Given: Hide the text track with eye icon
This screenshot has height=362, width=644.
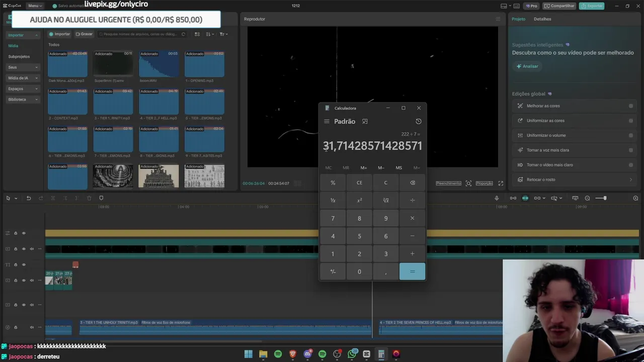Looking at the screenshot, I should (x=24, y=264).
